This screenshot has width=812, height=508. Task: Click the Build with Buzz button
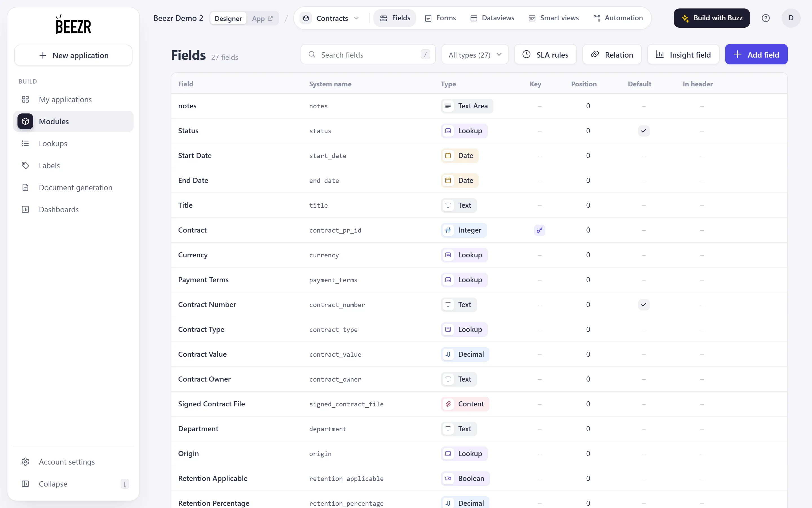coord(712,18)
